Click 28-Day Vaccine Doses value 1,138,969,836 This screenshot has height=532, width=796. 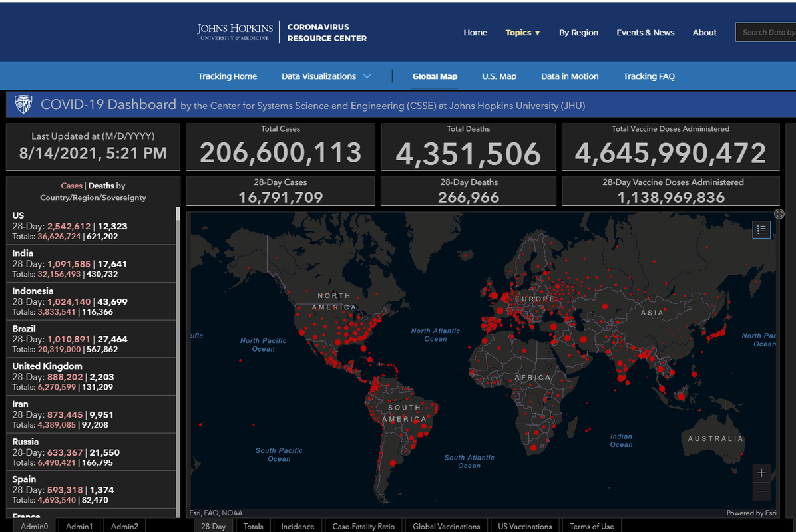671,198
